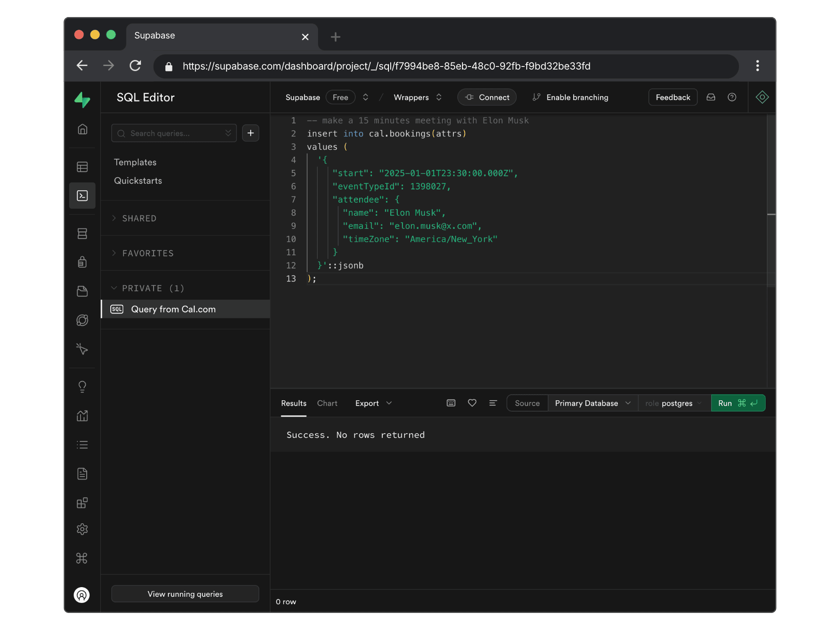Open the Logs list sidebar icon
The width and height of the screenshot is (840, 630).
pos(82,445)
